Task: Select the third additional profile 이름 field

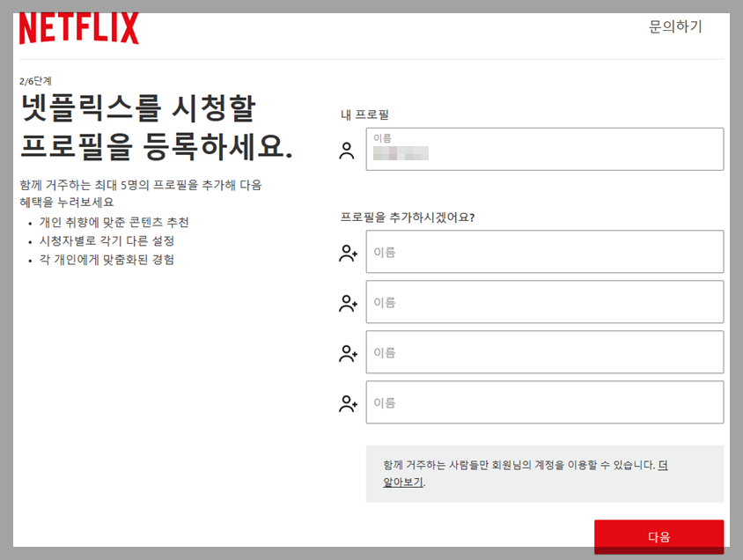Action: [x=545, y=352]
